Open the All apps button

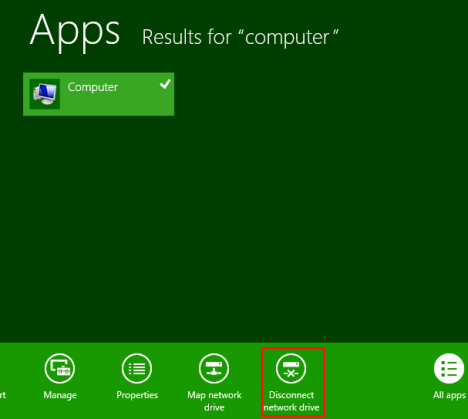click(x=449, y=368)
